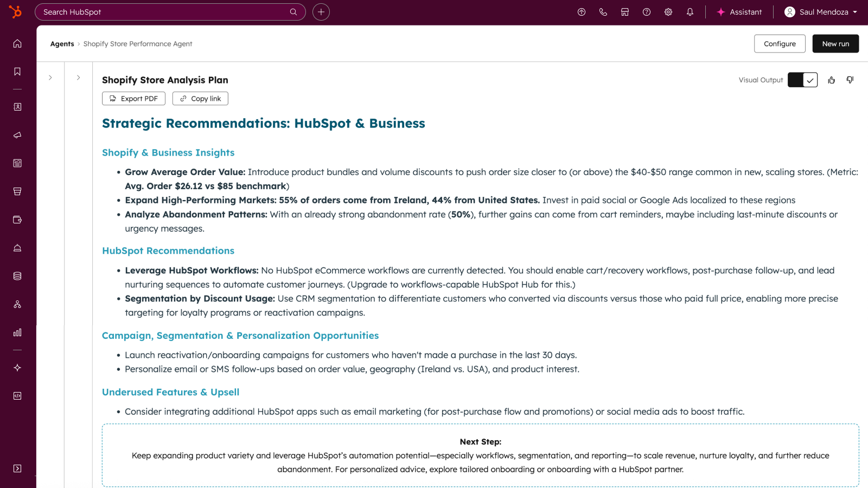Open the App Marketplace store icon
Viewport: 868px width, 488px height.
pos(625,11)
